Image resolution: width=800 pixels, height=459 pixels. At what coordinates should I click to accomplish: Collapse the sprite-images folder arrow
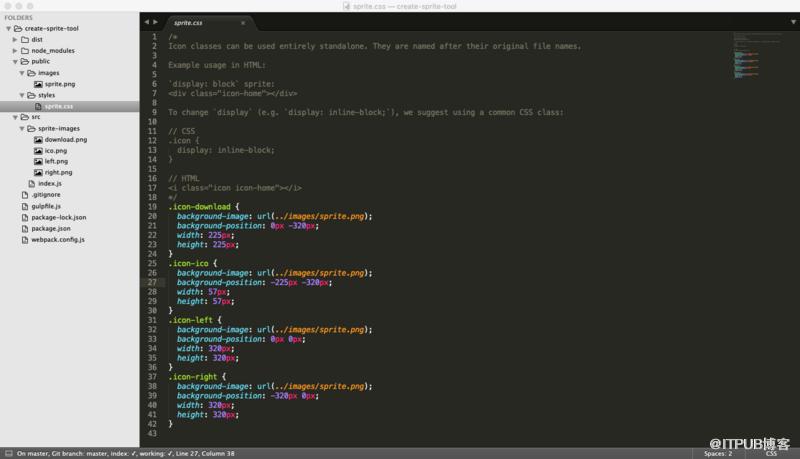[22, 129]
